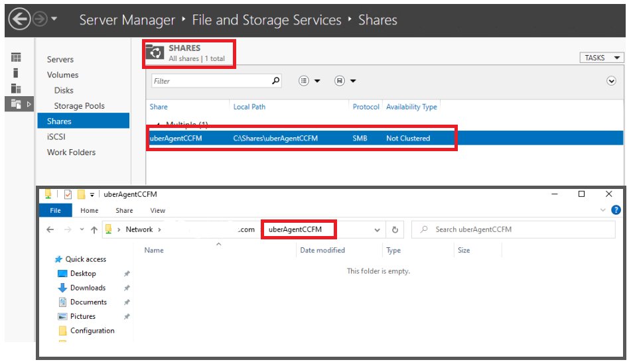
Task: Click uberAgentCCFM in the address bar
Action: (295, 229)
